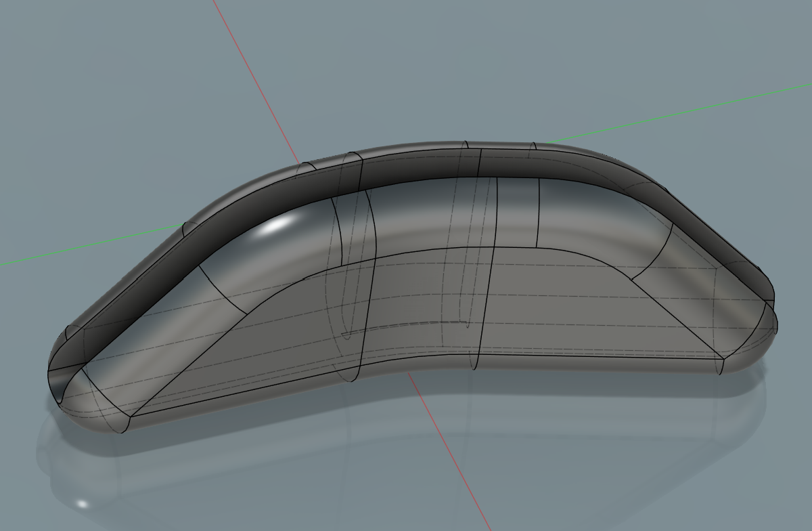Select the green axis line right of model

(x=677, y=116)
